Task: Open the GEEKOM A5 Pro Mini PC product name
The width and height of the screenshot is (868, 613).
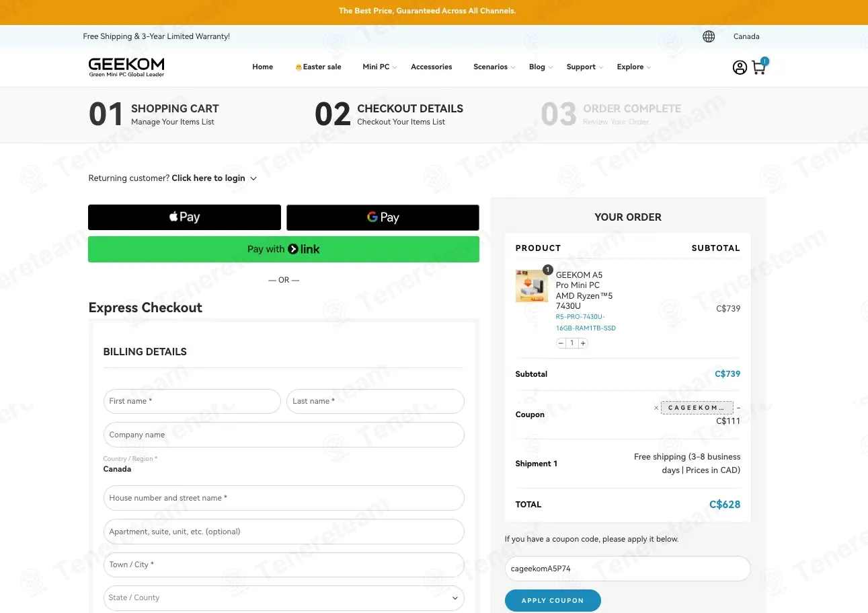Action: click(584, 290)
